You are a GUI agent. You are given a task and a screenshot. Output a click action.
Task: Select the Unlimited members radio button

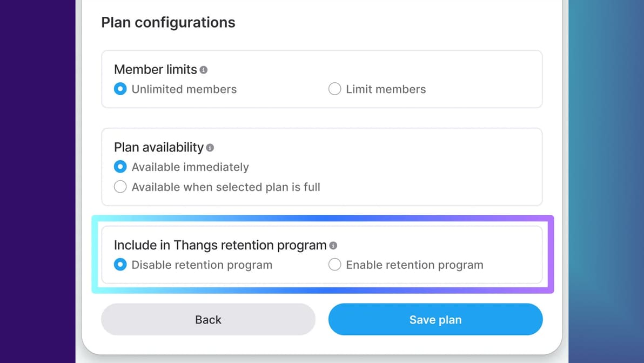pos(120,89)
